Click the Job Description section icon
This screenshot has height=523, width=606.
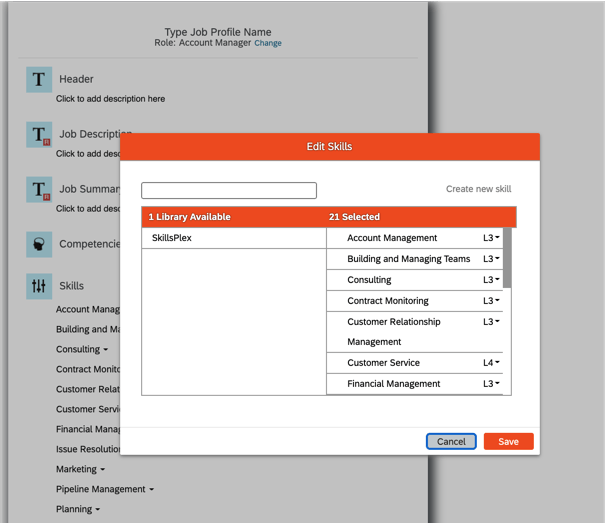coord(39,134)
